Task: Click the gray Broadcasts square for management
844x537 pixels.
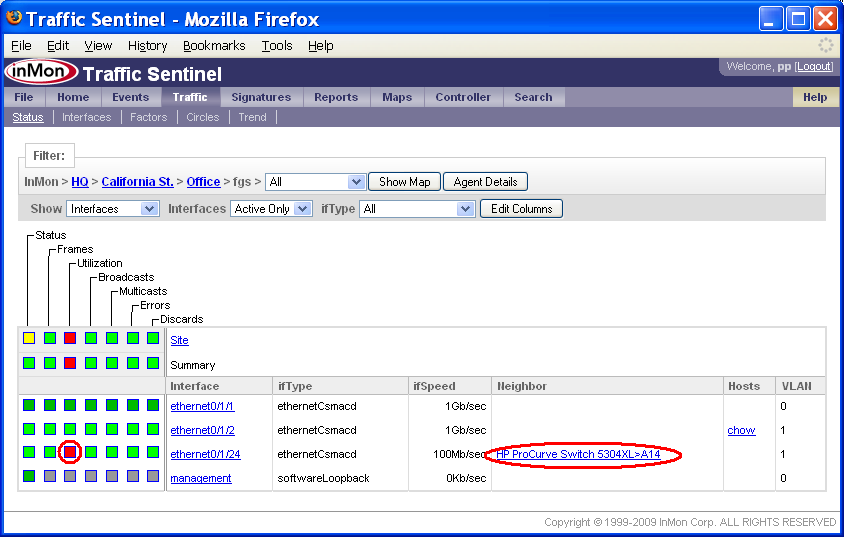Action: tap(91, 476)
